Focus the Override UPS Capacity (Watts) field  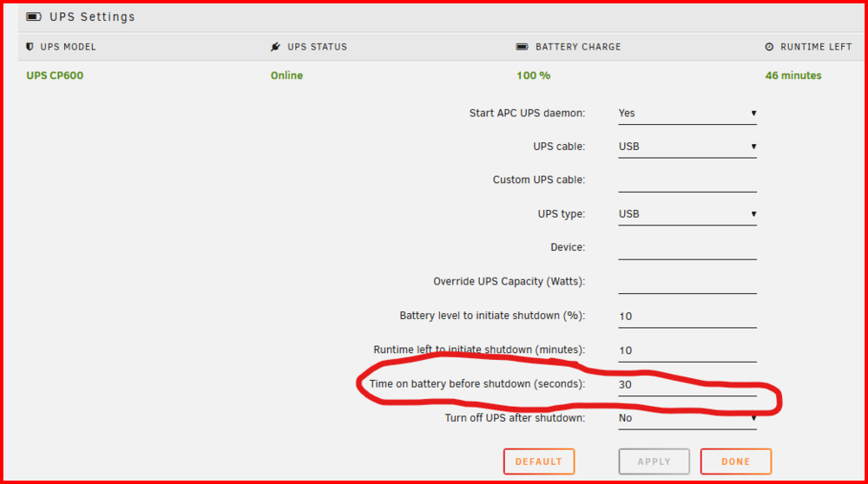tap(687, 283)
